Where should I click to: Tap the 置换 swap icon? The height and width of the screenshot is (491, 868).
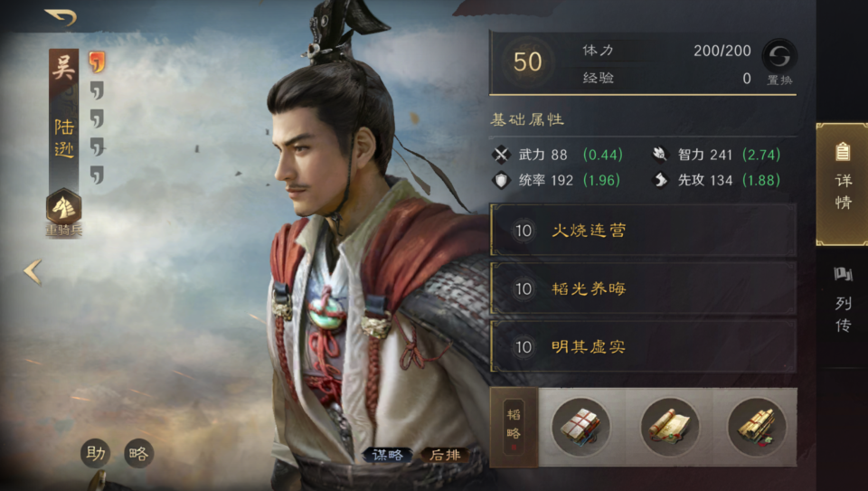point(779,56)
